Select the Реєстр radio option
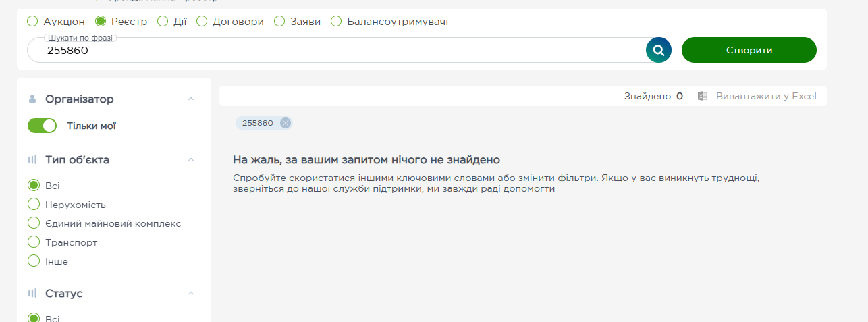 101,22
